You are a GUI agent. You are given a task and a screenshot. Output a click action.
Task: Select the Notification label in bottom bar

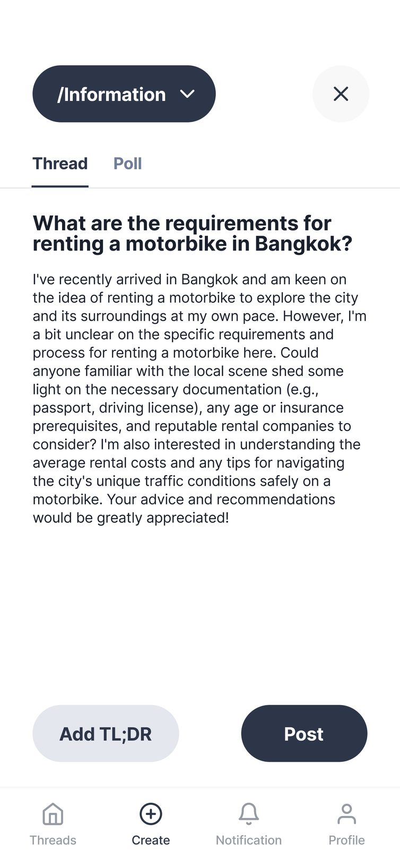tap(248, 840)
